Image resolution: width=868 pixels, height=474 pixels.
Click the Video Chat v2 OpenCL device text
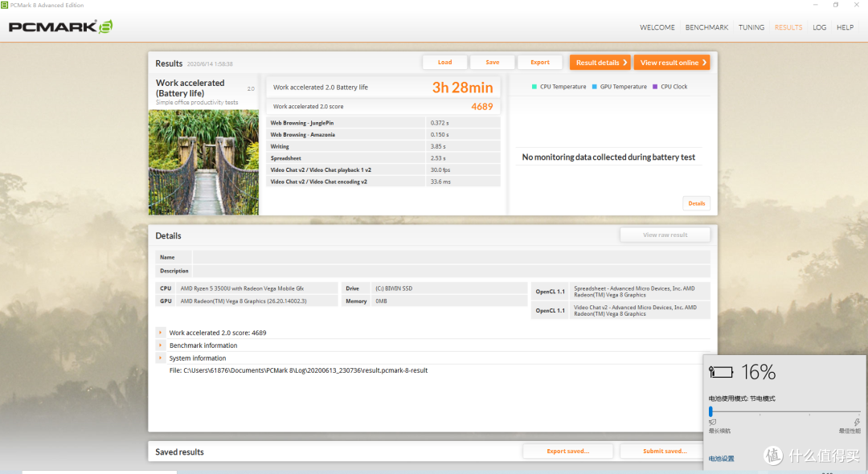coord(635,310)
